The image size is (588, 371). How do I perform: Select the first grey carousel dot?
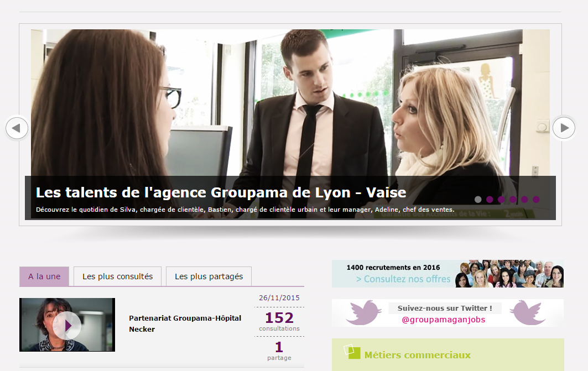tap(478, 200)
